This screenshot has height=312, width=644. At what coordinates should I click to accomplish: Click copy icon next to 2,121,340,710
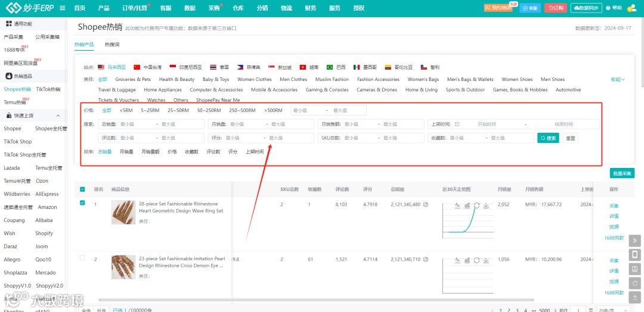pos(426,259)
